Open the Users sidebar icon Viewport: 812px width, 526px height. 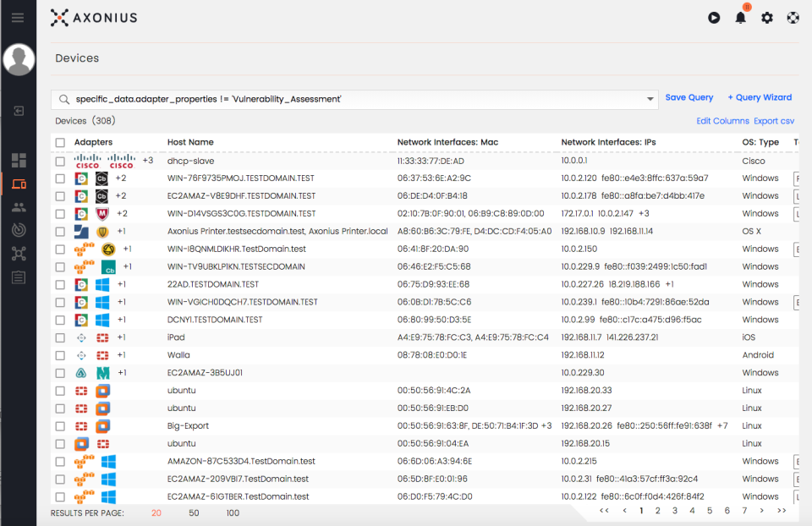pos(19,207)
